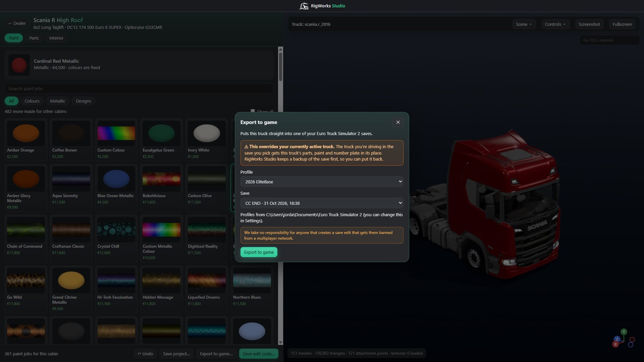Select Ivory White paint
644x362 pixels.
click(x=206, y=140)
